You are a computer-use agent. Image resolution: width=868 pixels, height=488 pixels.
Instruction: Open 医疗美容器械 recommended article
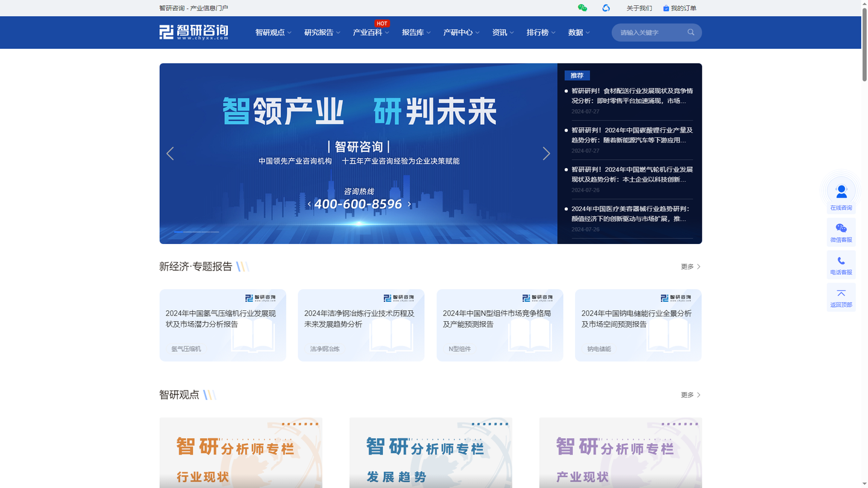coord(632,214)
